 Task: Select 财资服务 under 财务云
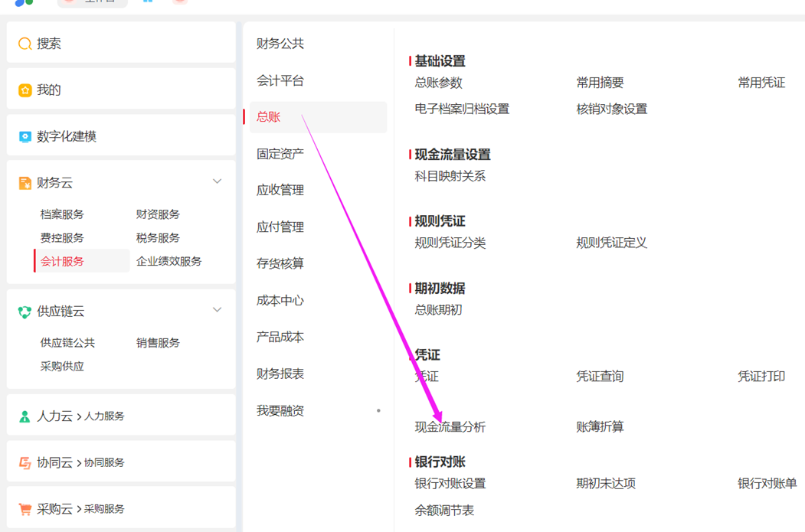coord(158,214)
